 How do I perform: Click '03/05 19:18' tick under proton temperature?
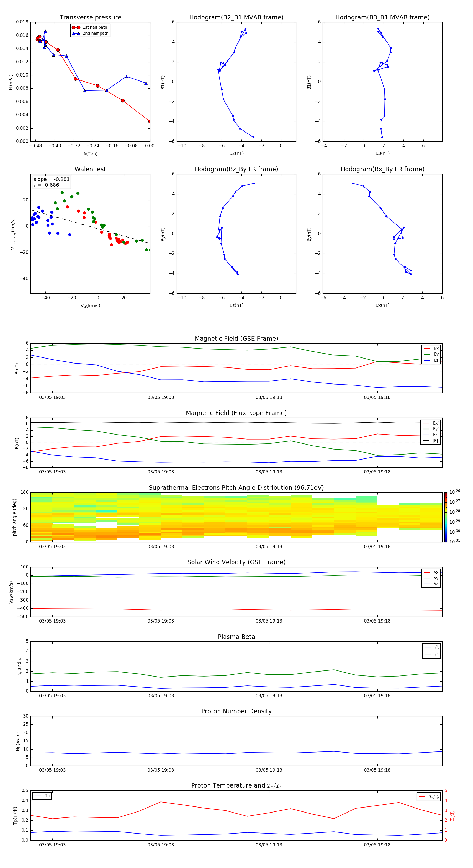tap(377, 845)
